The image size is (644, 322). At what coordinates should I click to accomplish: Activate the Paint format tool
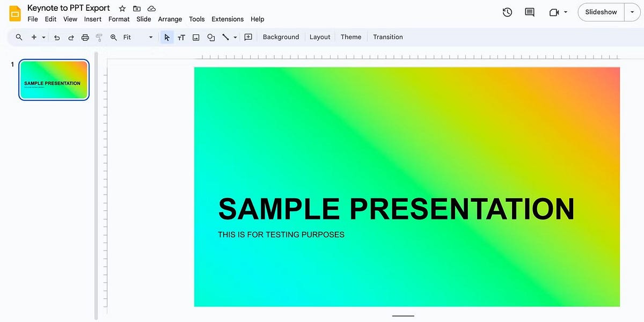tap(99, 37)
